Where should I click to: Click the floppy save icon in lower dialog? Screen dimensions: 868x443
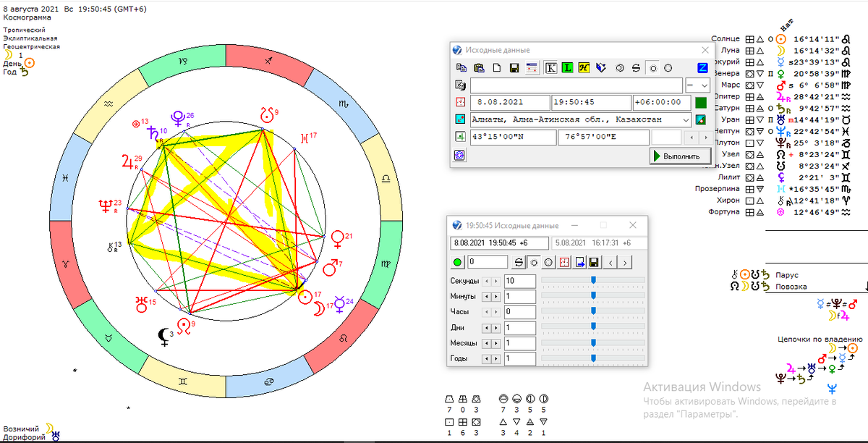pos(594,262)
